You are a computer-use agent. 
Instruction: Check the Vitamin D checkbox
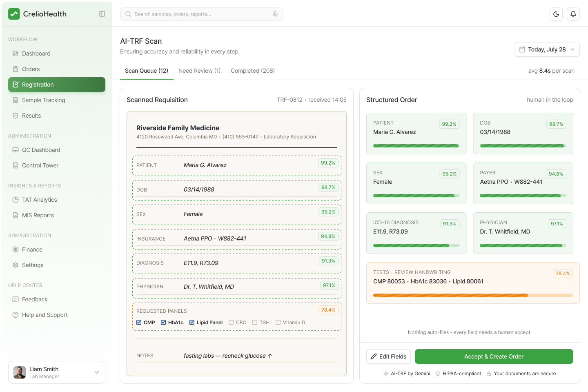278,323
